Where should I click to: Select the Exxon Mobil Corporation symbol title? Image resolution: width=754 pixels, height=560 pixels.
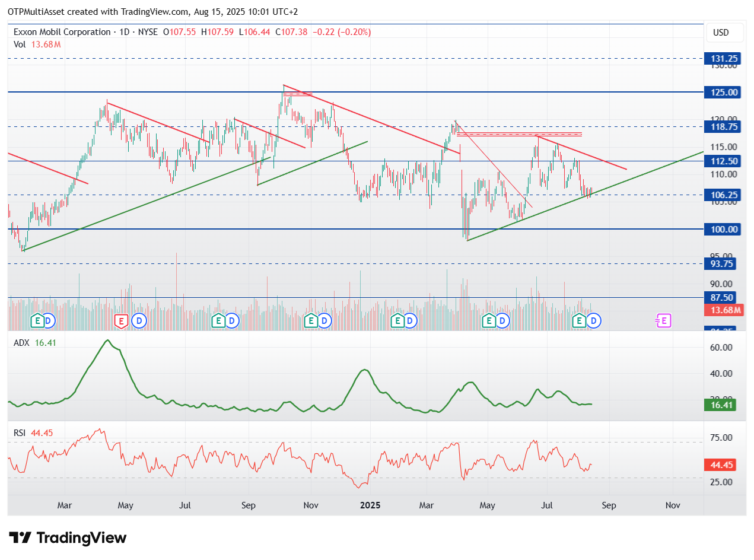tap(63, 32)
